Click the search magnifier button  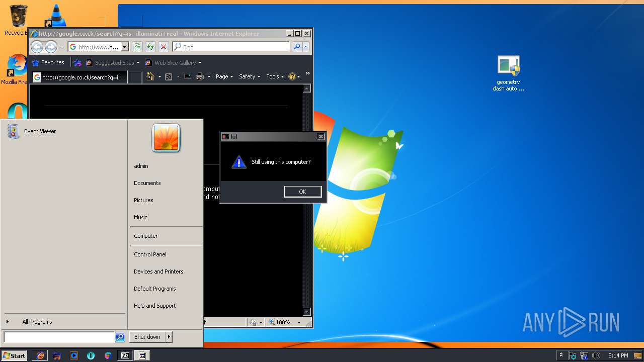pos(297,47)
